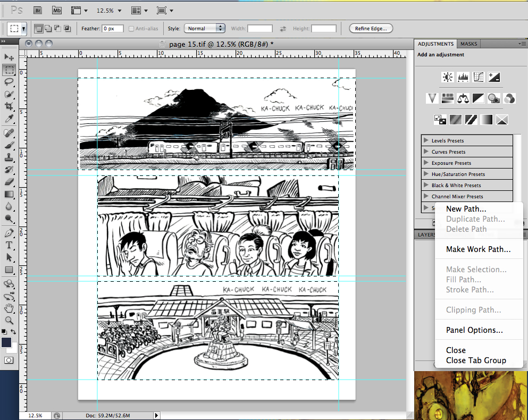Viewport: 528px width, 420px height.
Task: Click the Refine Edge button
Action: point(371,28)
